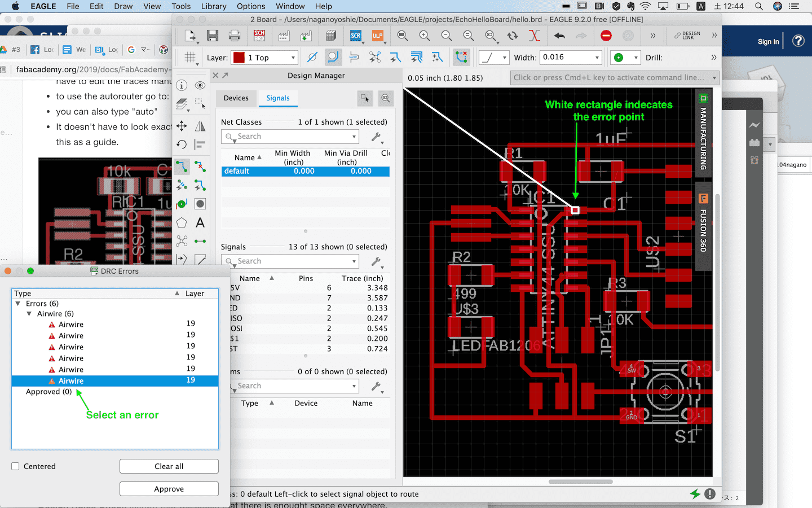Open the Tools menu in menu bar
Image resolution: width=812 pixels, height=508 pixels.
click(x=181, y=6)
